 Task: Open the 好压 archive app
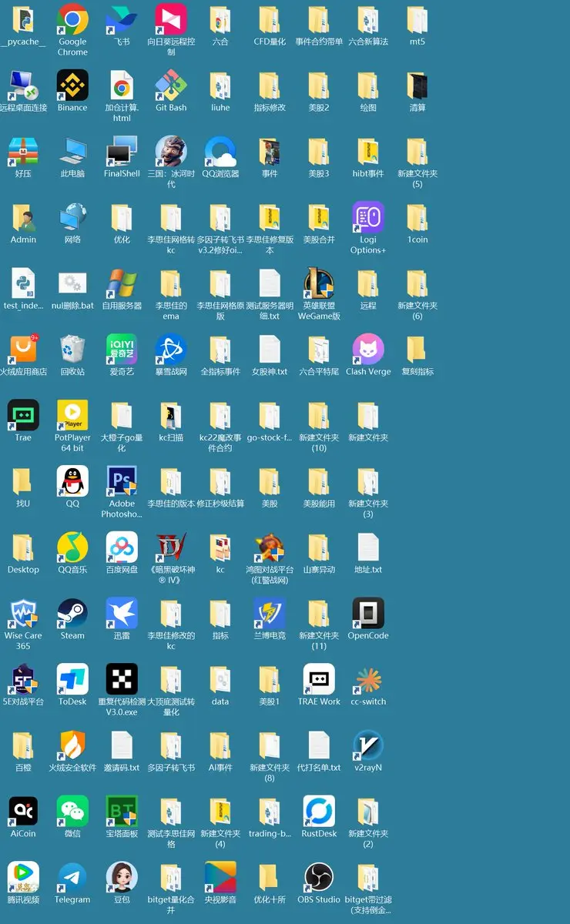click(x=23, y=152)
